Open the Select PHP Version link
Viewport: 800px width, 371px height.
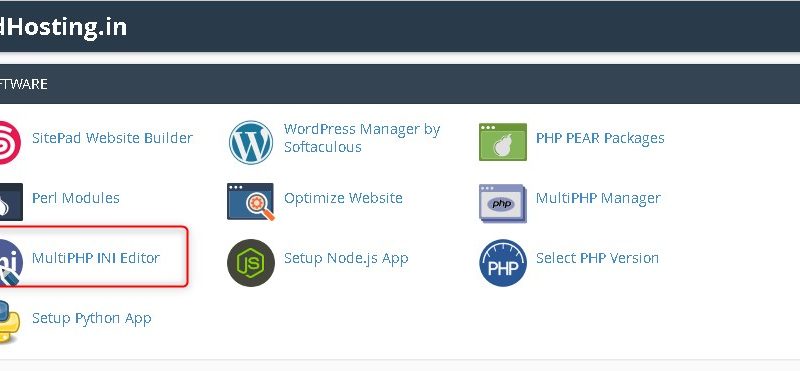coord(597,258)
